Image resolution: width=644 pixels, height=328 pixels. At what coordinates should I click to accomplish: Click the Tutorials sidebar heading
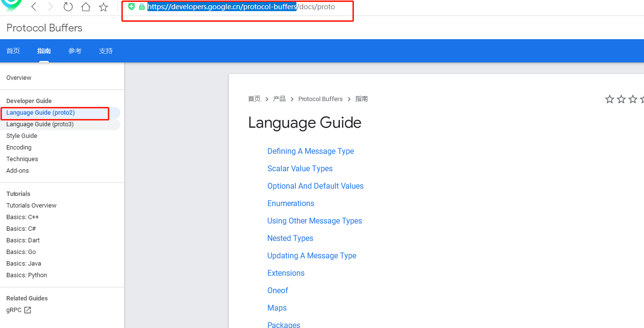point(18,194)
